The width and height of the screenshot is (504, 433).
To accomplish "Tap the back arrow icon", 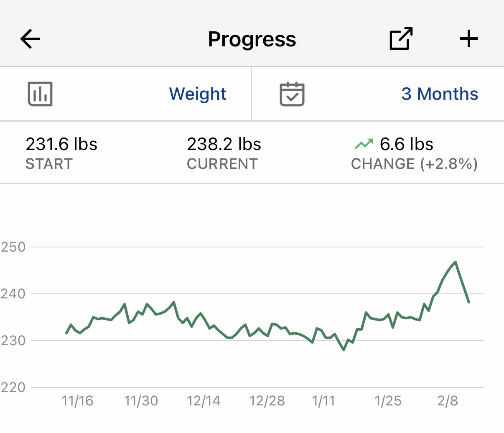I will [x=30, y=39].
